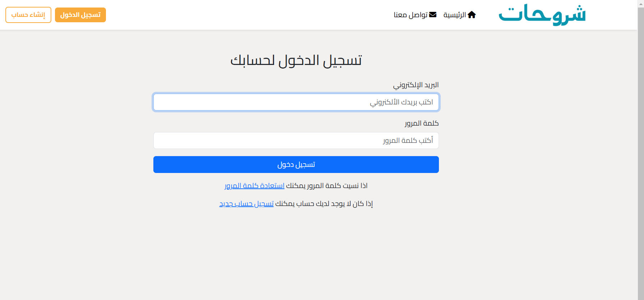The image size is (644, 300).
Task: Click the text إذا كان لا يوجد لديك حساب
Action: click(324, 204)
